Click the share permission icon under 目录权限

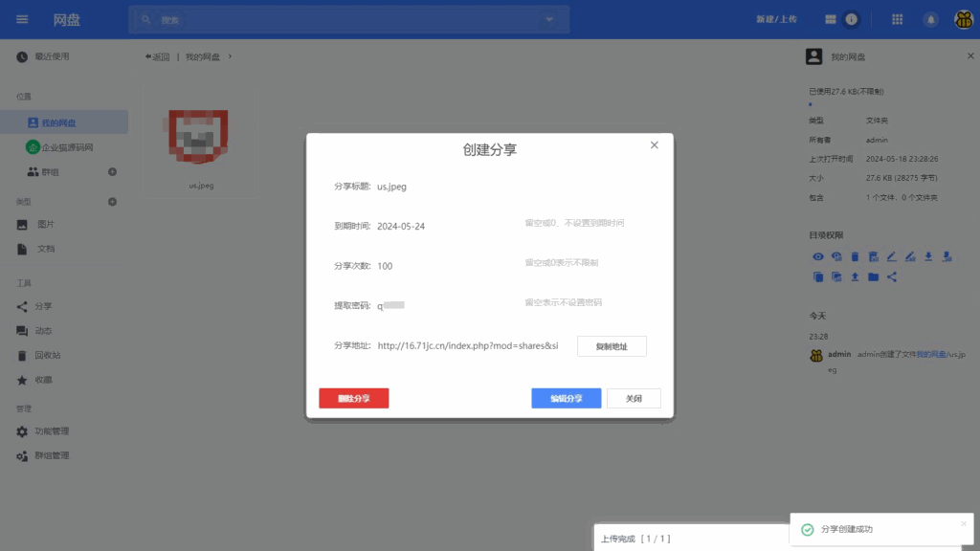[891, 276]
